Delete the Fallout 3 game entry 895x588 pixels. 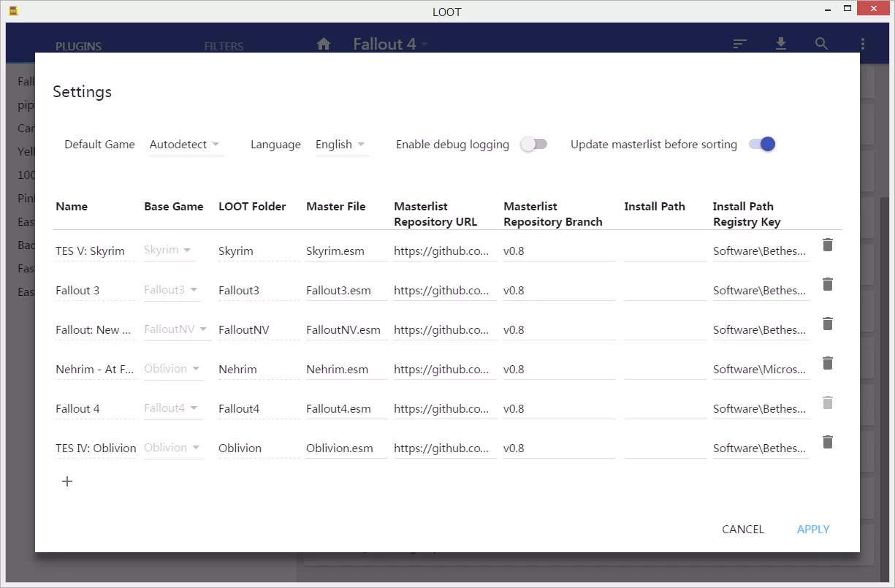click(827, 284)
